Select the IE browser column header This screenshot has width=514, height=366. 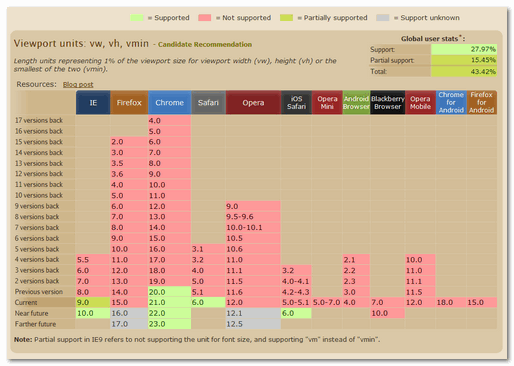93,103
